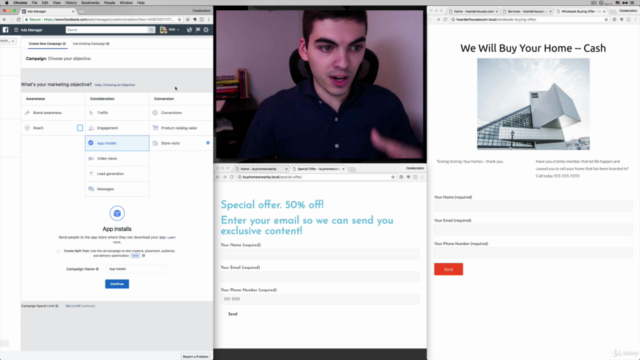Select the Conversions objective
Image resolution: width=640 pixels, height=360 pixels.
point(181,113)
